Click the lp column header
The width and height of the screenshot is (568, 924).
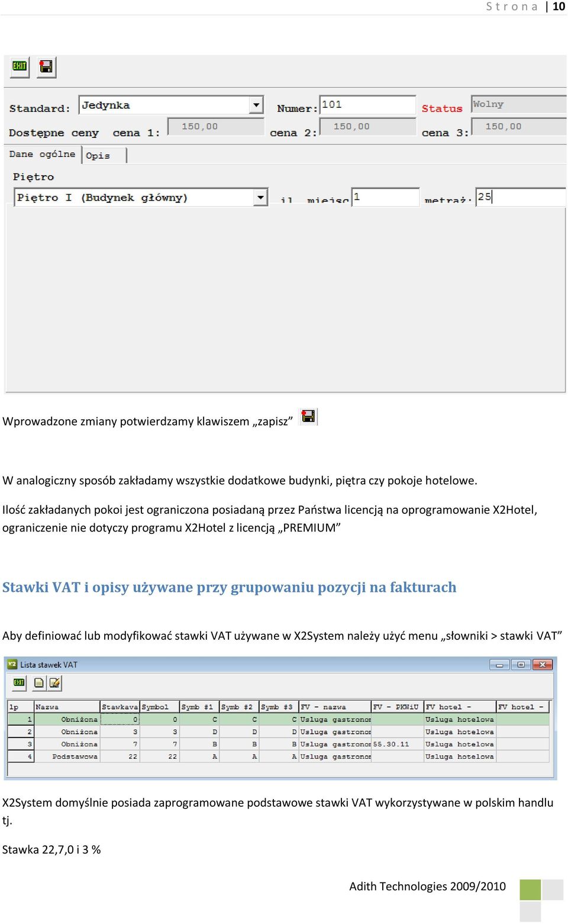21,707
